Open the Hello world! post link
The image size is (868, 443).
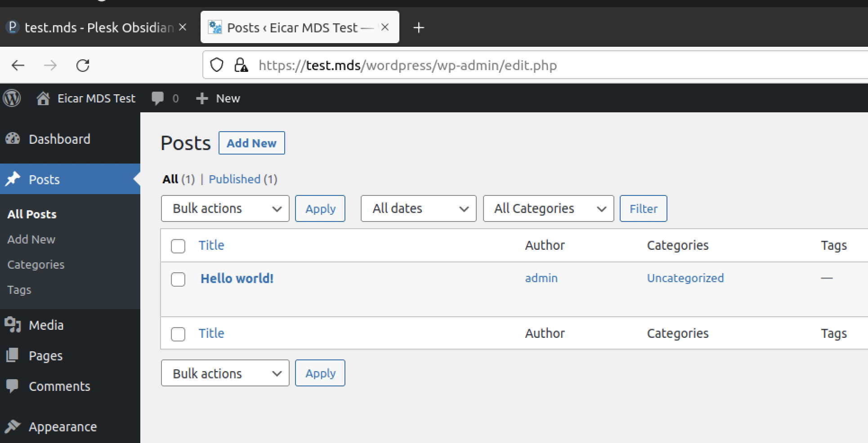click(x=237, y=279)
